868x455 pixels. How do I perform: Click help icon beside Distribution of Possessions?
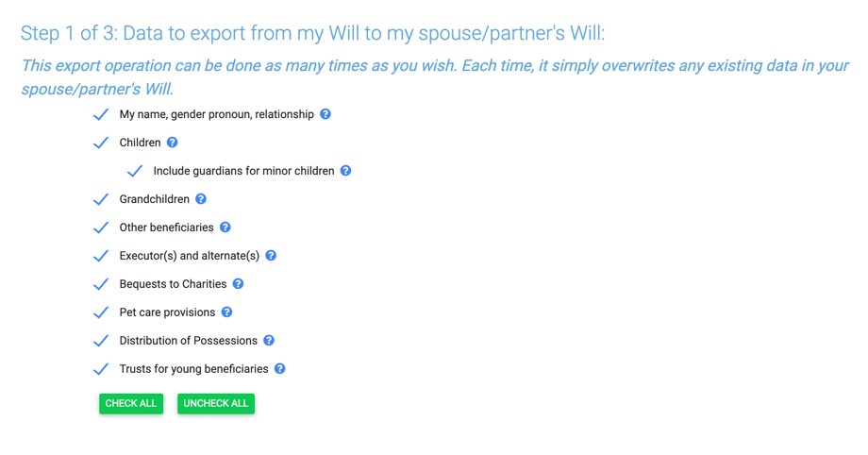point(269,341)
